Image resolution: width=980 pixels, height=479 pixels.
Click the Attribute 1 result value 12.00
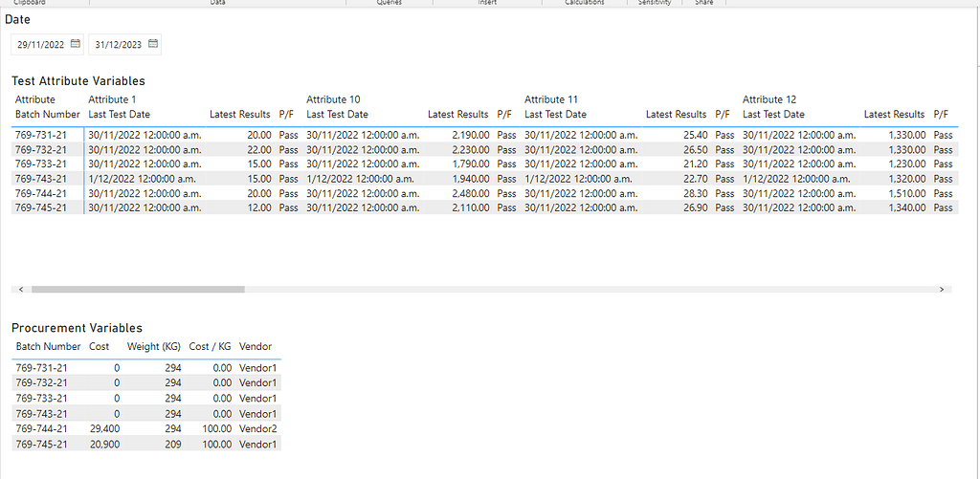tap(259, 207)
